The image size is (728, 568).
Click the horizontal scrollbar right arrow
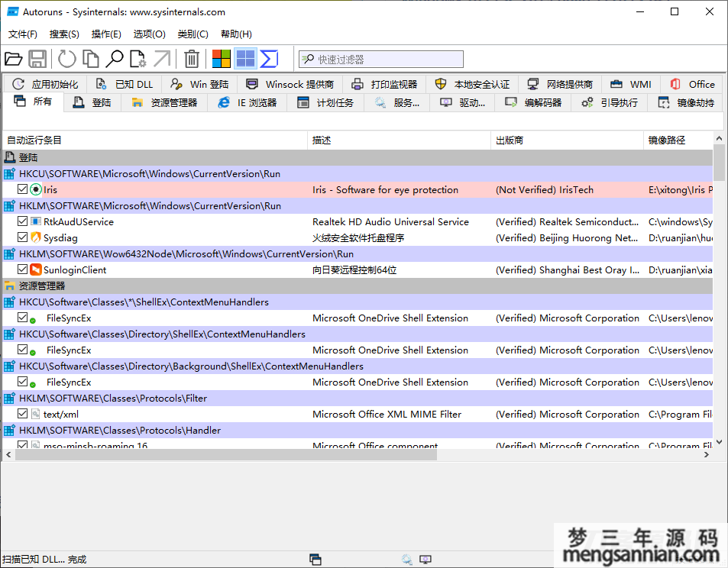coord(706,455)
